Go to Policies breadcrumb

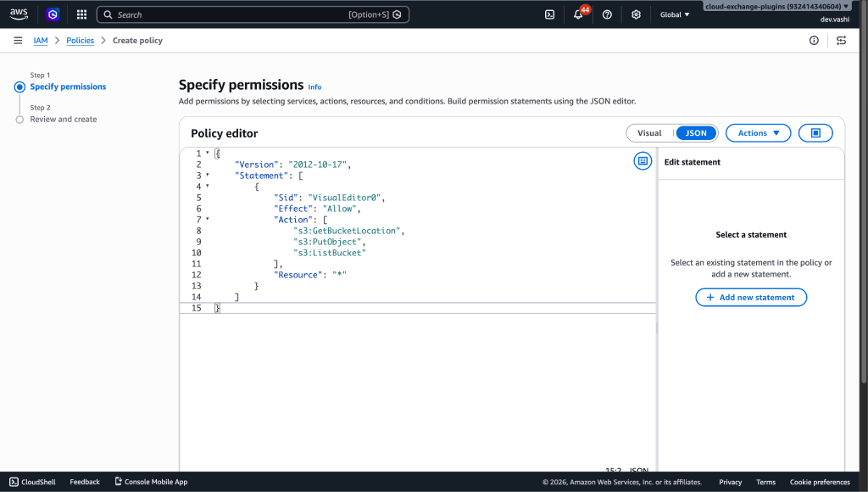[x=81, y=41]
